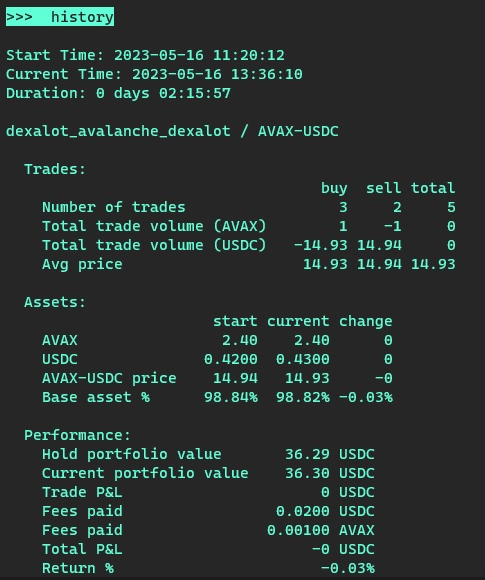Screen dimensions: 485x580
Task: Click the buy column header
Action: tap(334, 188)
